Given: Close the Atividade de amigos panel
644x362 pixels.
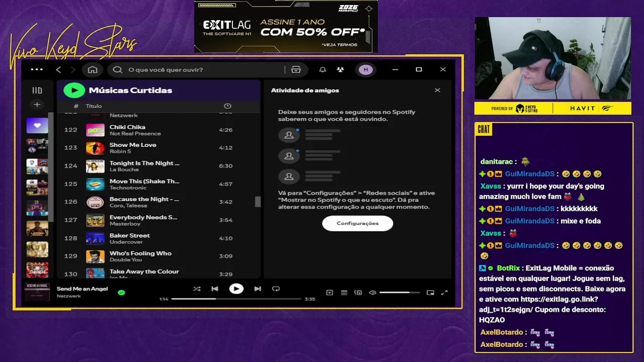Looking at the screenshot, I should [x=437, y=90].
